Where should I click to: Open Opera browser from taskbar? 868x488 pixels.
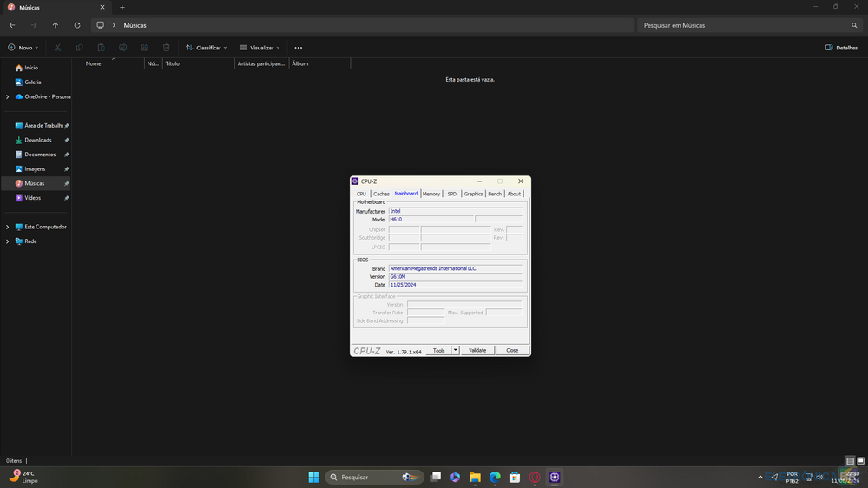point(535,477)
